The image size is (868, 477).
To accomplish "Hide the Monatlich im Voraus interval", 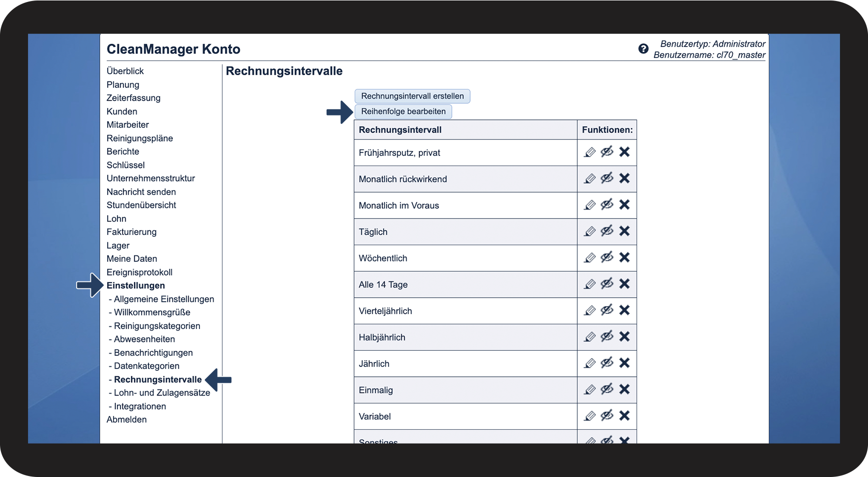I will click(x=607, y=205).
